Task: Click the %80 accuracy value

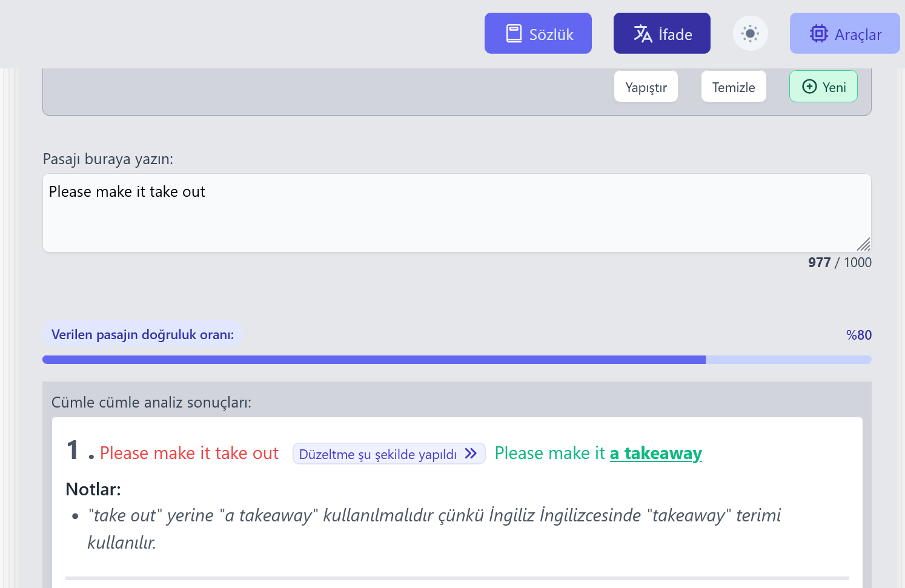Action: [858, 335]
